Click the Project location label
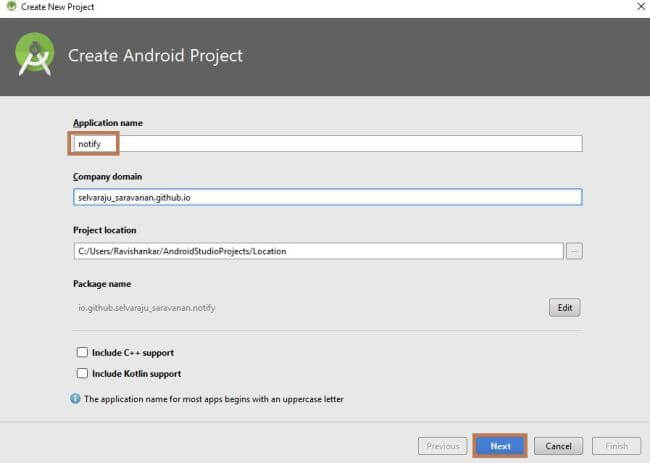This screenshot has width=650, height=463. [104, 230]
